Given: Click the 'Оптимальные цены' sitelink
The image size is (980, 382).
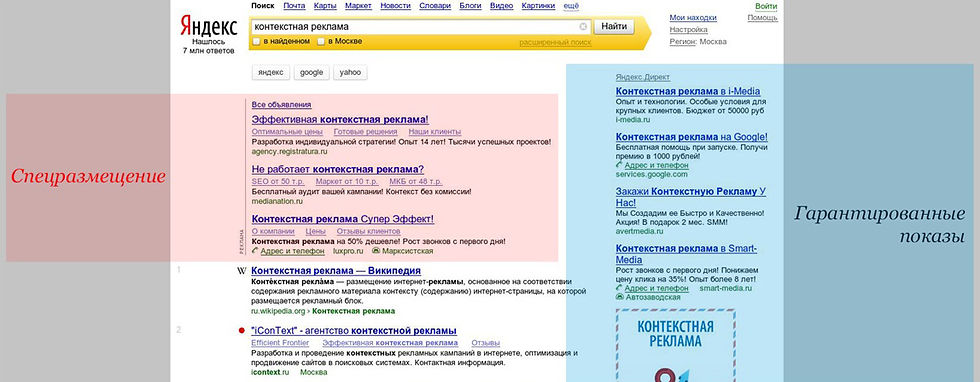Looking at the screenshot, I should click(287, 132).
